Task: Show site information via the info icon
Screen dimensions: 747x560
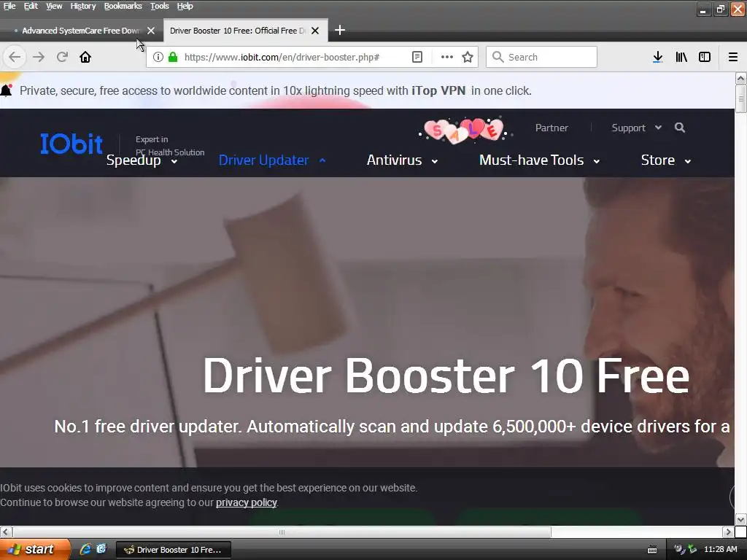Action: (158, 57)
